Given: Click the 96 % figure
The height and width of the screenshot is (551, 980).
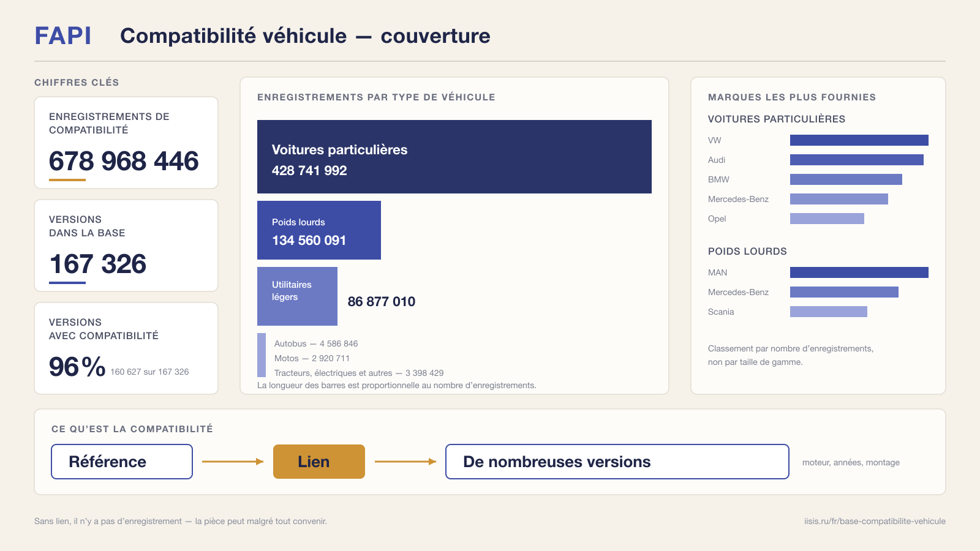Looking at the screenshot, I should 77,367.
